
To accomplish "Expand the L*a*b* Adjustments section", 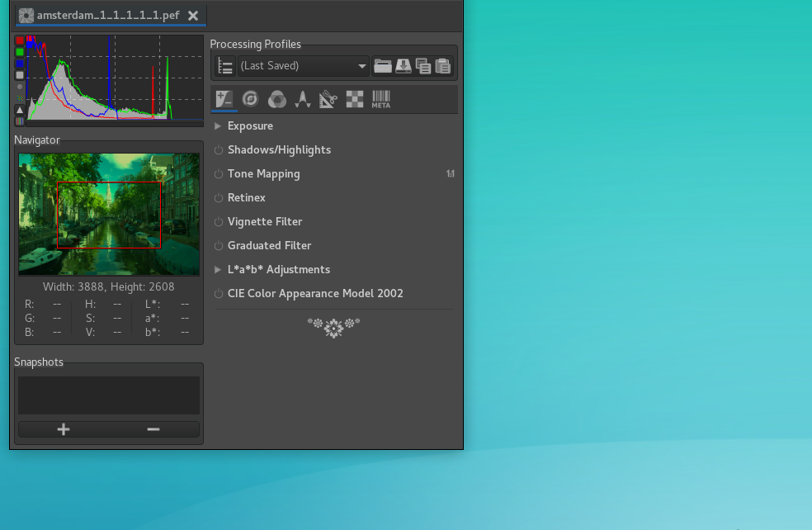I will tap(218, 269).
